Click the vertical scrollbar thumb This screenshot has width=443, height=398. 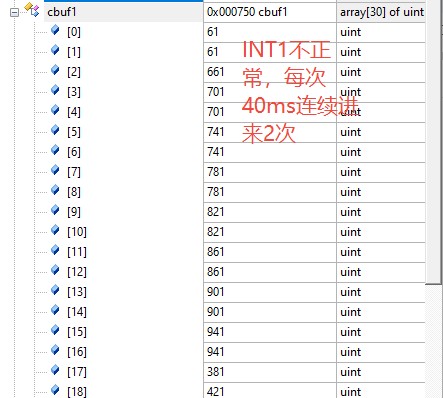[x=434, y=142]
